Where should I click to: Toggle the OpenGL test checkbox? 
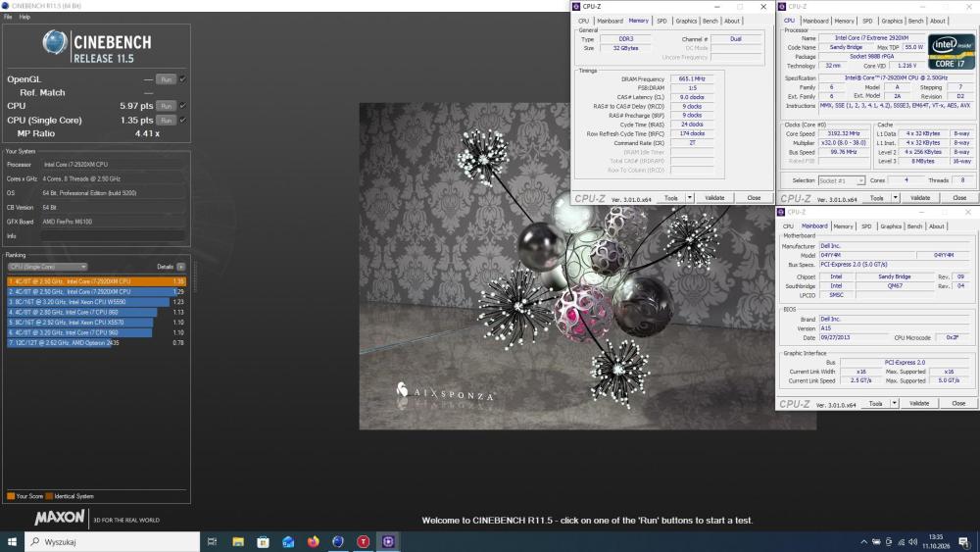pos(182,79)
